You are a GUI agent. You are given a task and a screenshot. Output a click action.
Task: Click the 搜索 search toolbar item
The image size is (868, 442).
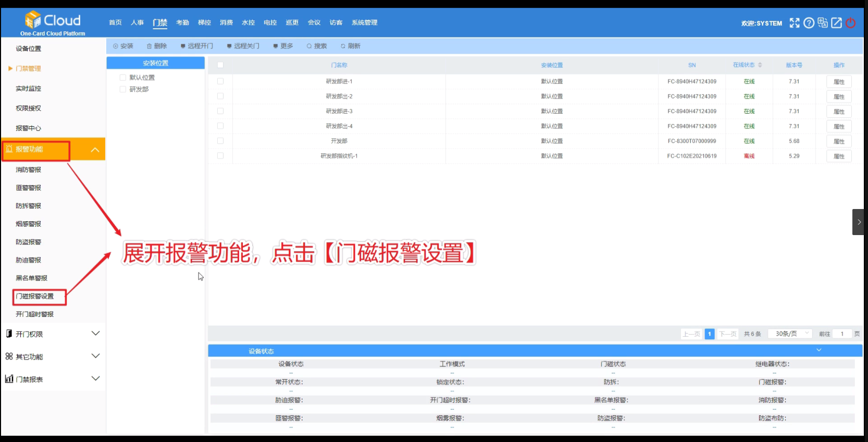coord(317,46)
